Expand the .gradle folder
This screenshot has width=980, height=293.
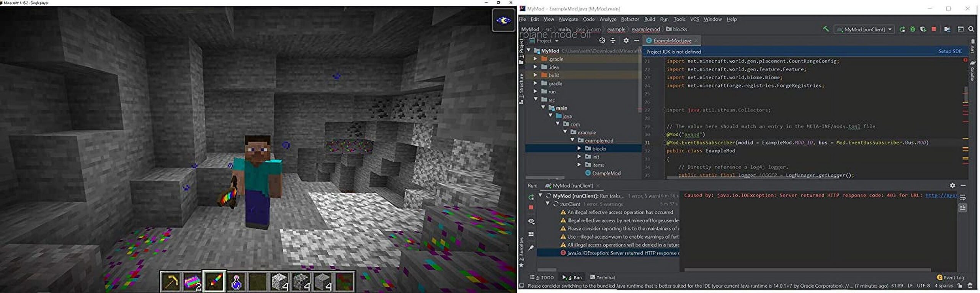tap(536, 59)
